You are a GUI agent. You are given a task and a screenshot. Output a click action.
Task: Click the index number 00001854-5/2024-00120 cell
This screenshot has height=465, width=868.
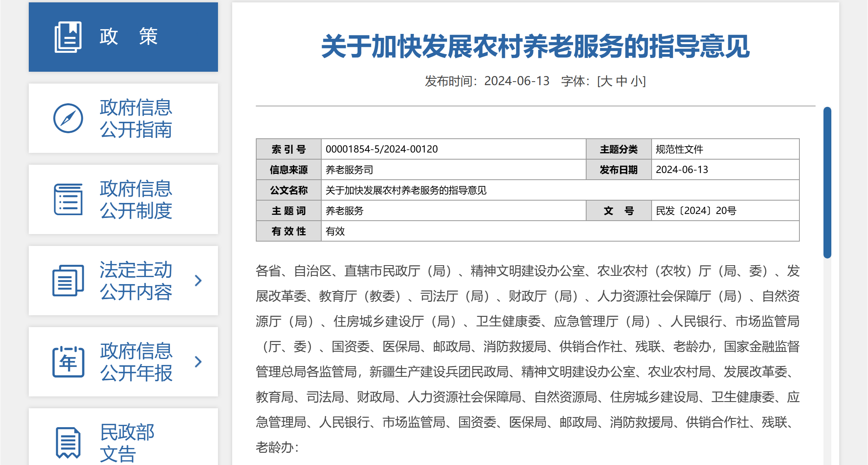tap(453, 149)
